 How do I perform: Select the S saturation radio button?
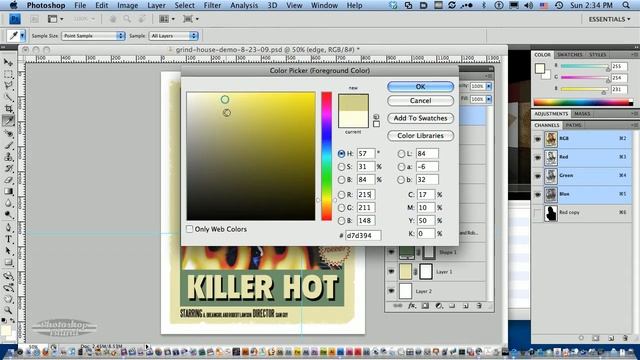pyautogui.click(x=342, y=167)
